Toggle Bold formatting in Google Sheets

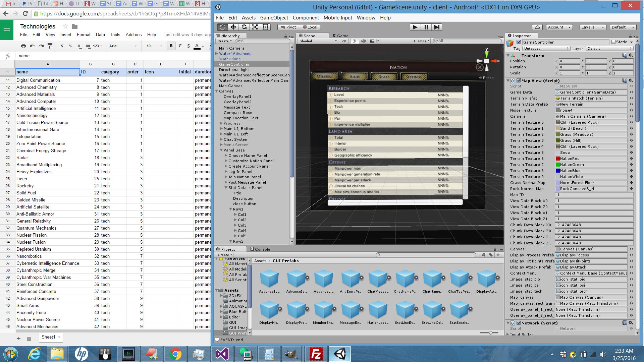point(171,46)
